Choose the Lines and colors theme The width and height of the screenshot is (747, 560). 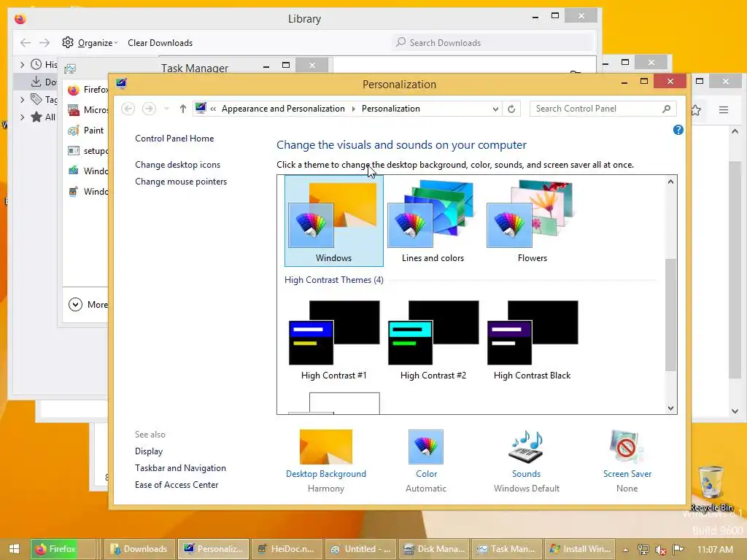433,220
